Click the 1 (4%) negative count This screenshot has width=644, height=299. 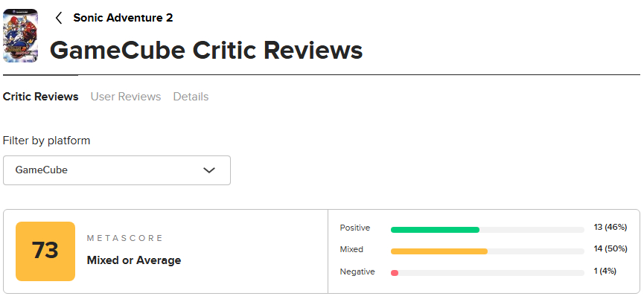click(605, 271)
